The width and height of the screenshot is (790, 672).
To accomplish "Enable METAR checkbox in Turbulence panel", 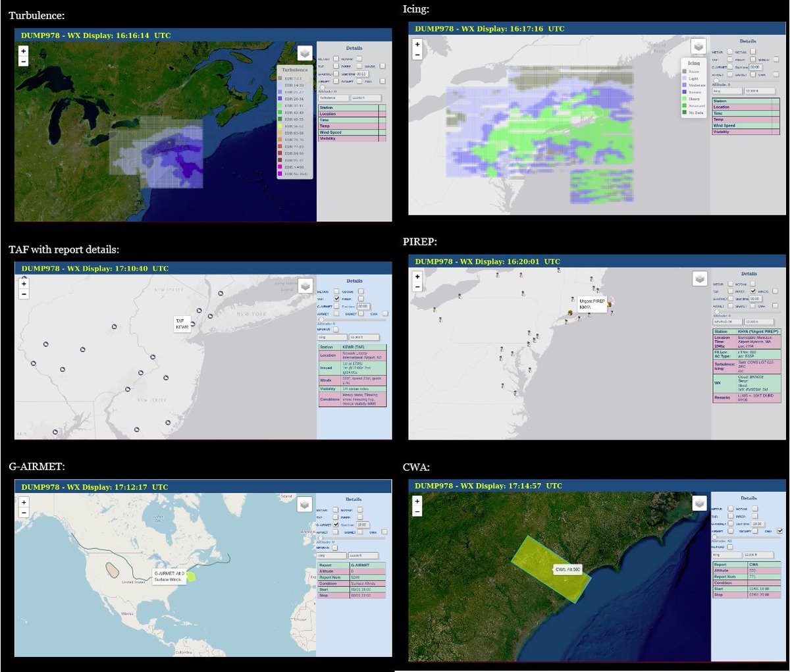I will point(336,59).
